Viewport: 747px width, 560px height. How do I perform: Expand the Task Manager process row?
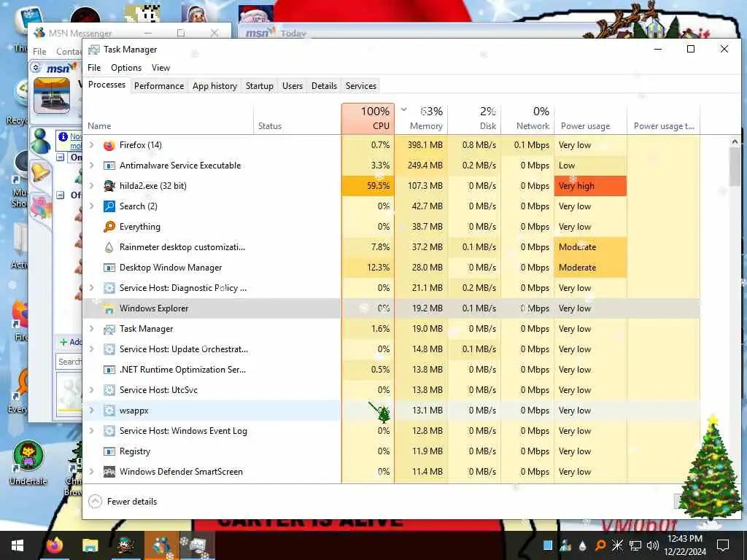pos(92,329)
